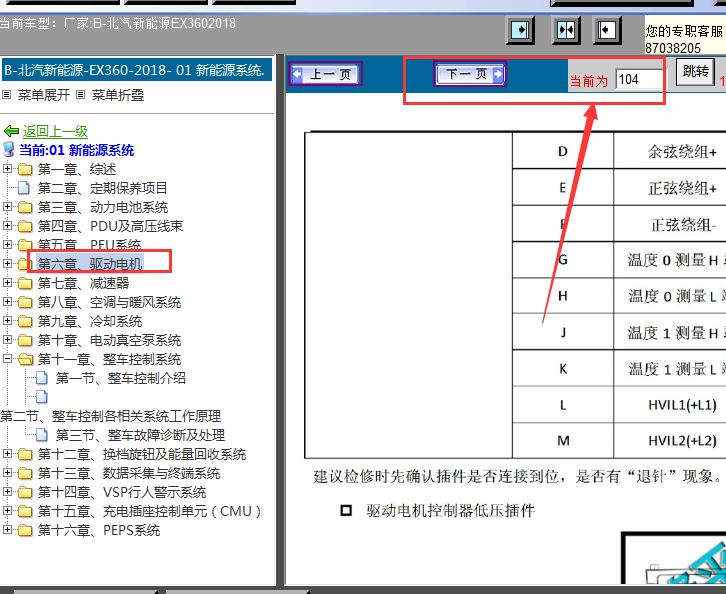The width and height of the screenshot is (726, 594).
Task: Collapse 第十一章、整车控制系统 node
Action: [x=7, y=358]
